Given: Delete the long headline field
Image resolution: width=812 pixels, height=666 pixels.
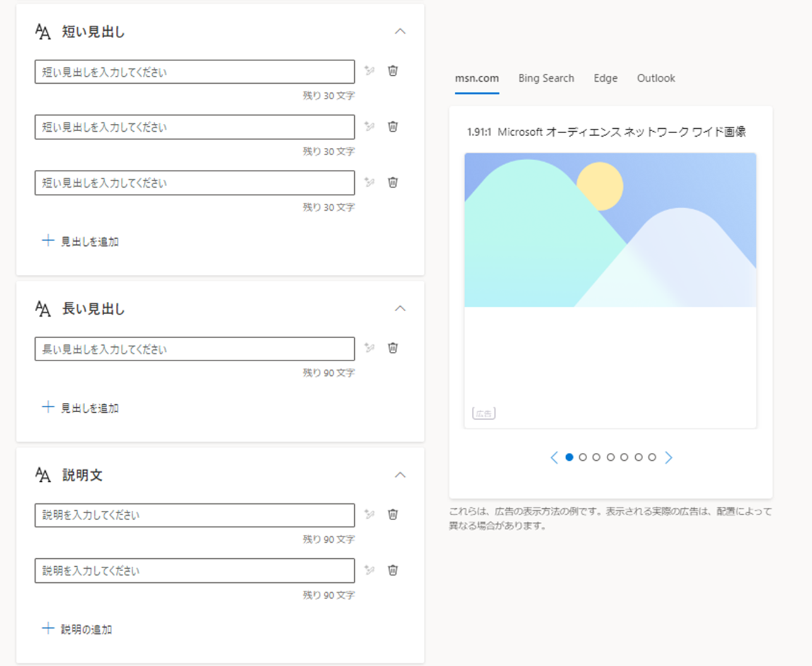Looking at the screenshot, I should (392, 348).
